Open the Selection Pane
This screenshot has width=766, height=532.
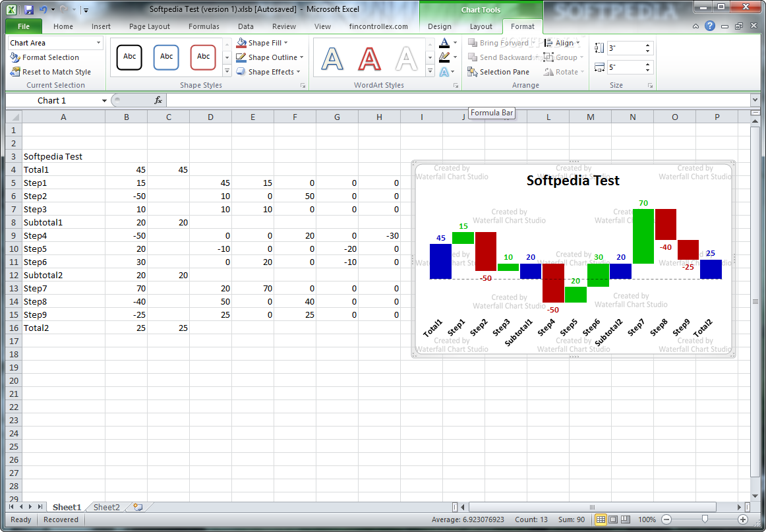pos(498,72)
